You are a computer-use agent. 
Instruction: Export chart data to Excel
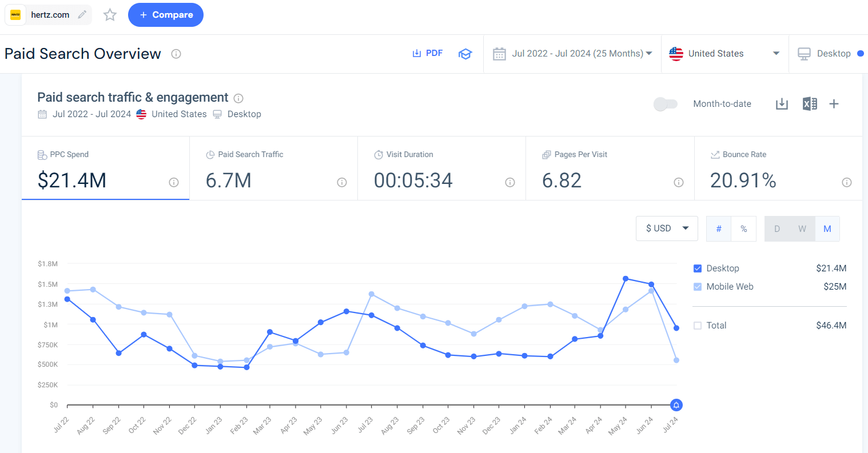click(x=809, y=103)
